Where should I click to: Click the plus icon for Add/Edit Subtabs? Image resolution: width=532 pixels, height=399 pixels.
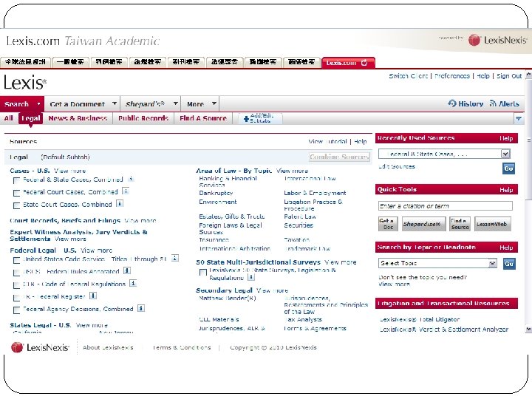tap(246, 119)
